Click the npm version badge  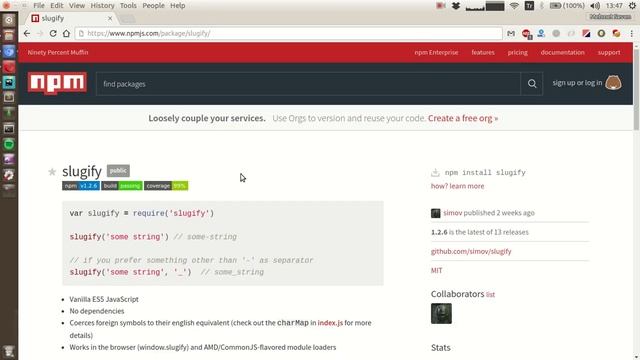click(81, 186)
